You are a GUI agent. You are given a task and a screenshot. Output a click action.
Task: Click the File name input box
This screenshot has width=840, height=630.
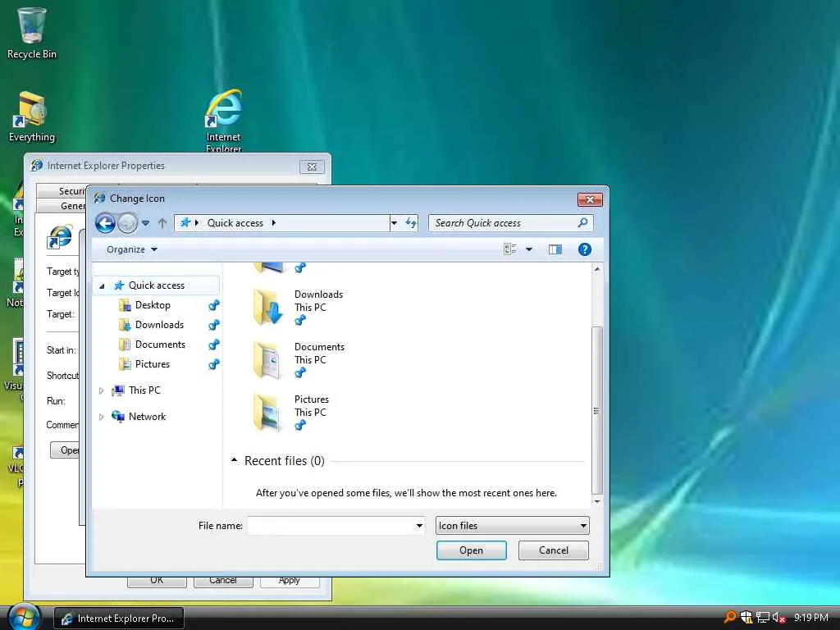pos(331,526)
